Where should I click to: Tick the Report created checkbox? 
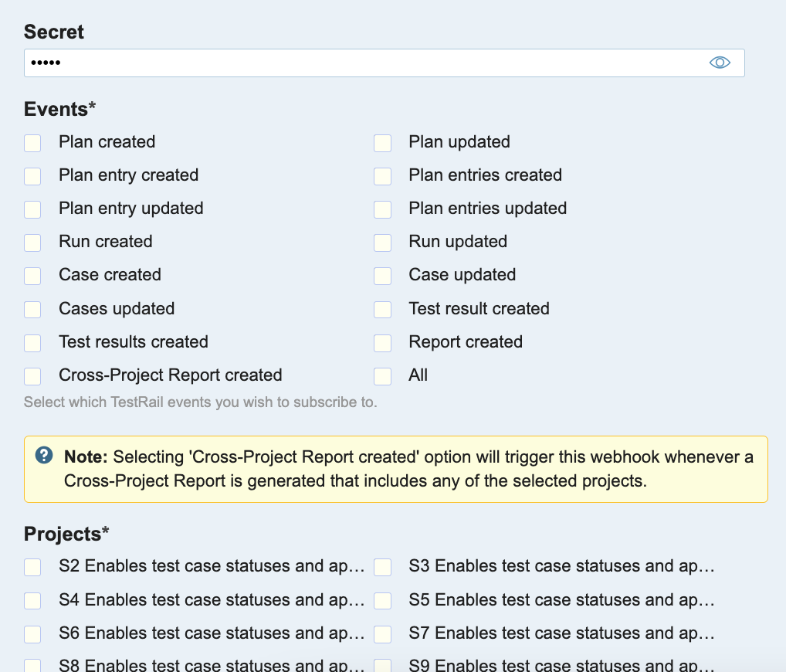click(x=382, y=343)
